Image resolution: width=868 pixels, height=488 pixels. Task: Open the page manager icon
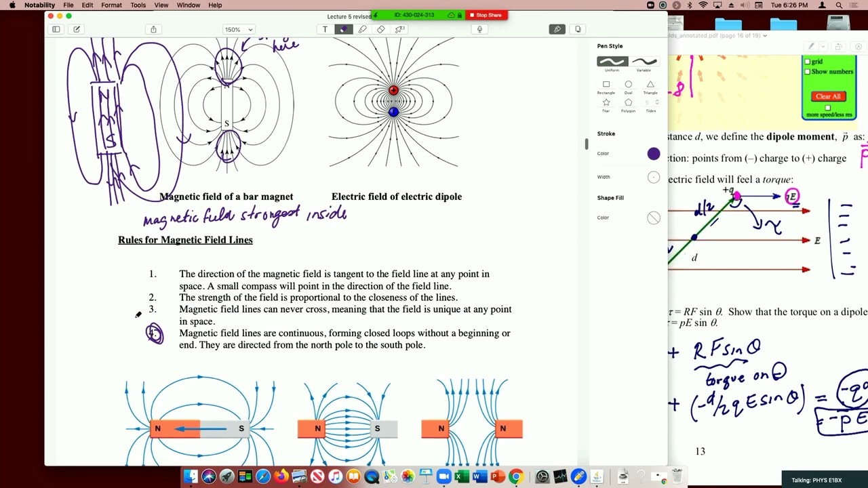[x=578, y=29]
